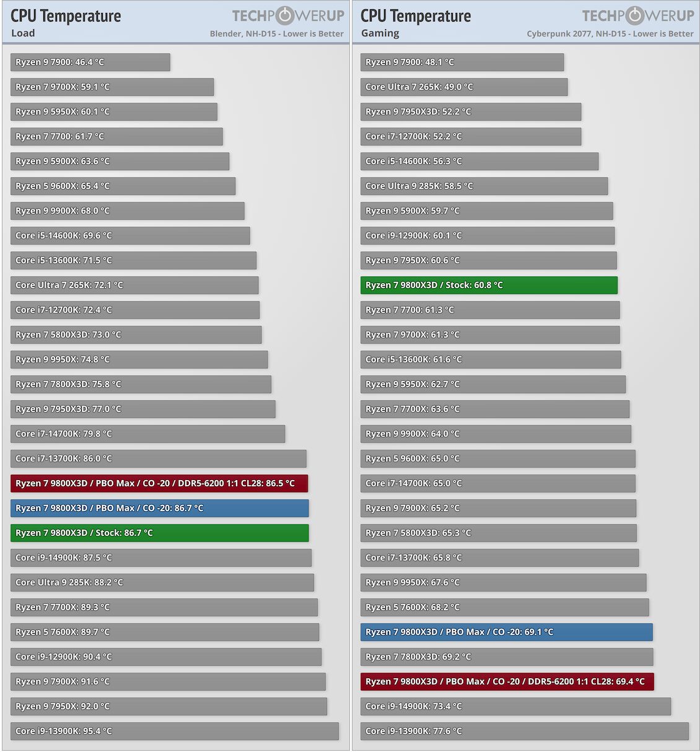700x752 pixels.
Task: Click 'Core i9-12900K: 90.4 °C' bar
Action: click(x=166, y=657)
